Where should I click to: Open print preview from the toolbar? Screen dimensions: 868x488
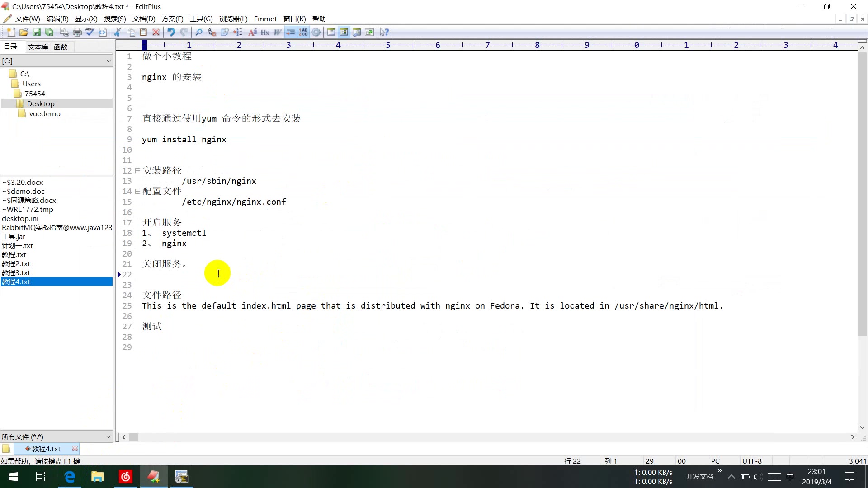pyautogui.click(x=65, y=32)
